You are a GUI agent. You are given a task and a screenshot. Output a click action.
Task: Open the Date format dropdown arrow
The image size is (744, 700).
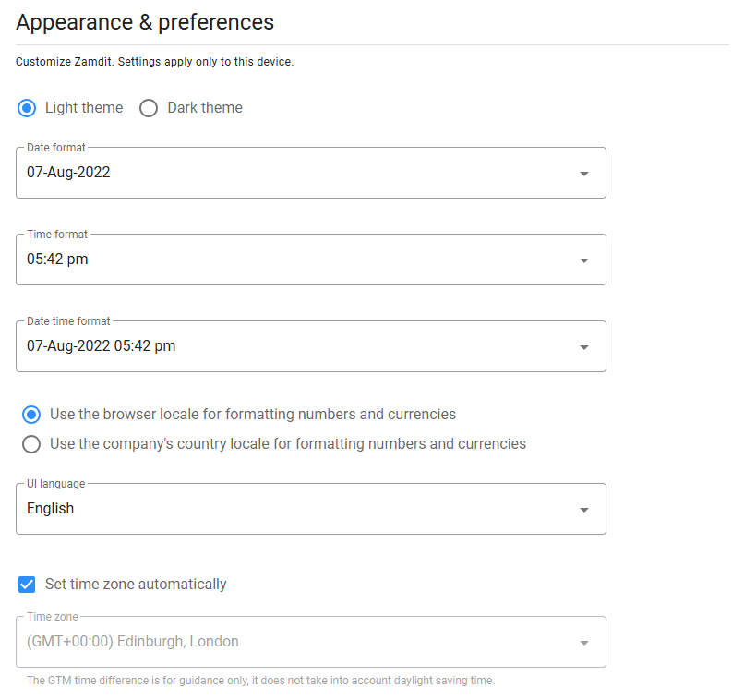click(584, 173)
